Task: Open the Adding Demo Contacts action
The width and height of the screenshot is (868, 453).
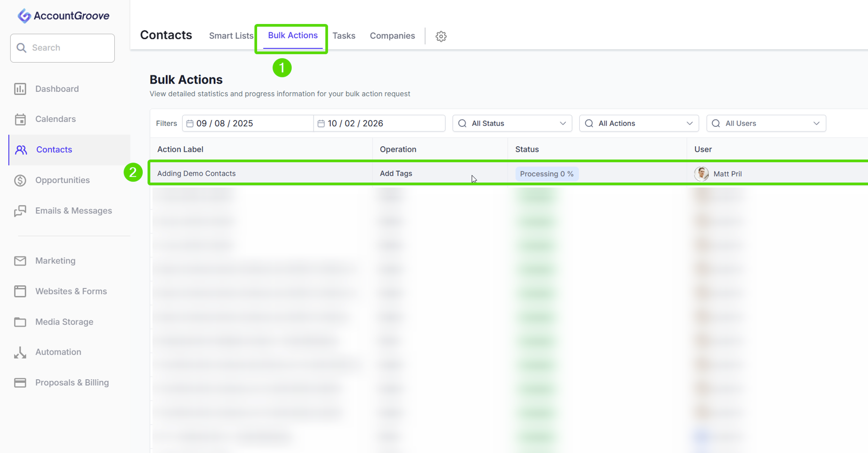Action: [196, 173]
